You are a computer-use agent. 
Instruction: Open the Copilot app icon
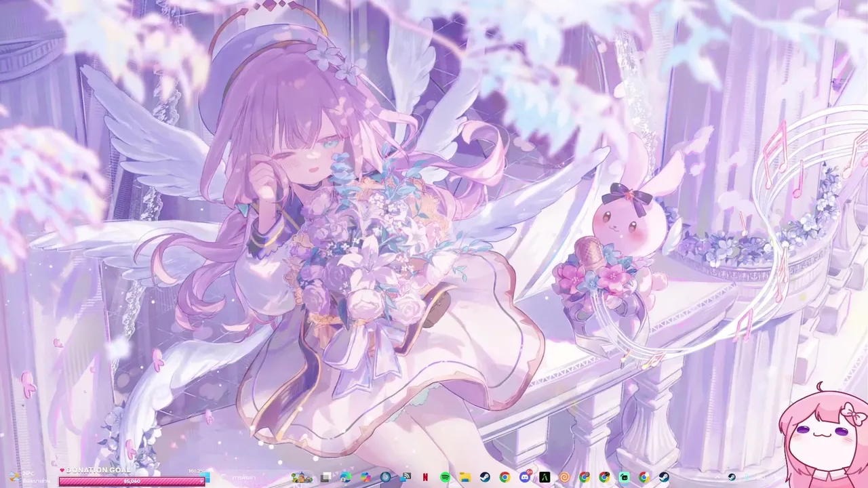(366, 477)
